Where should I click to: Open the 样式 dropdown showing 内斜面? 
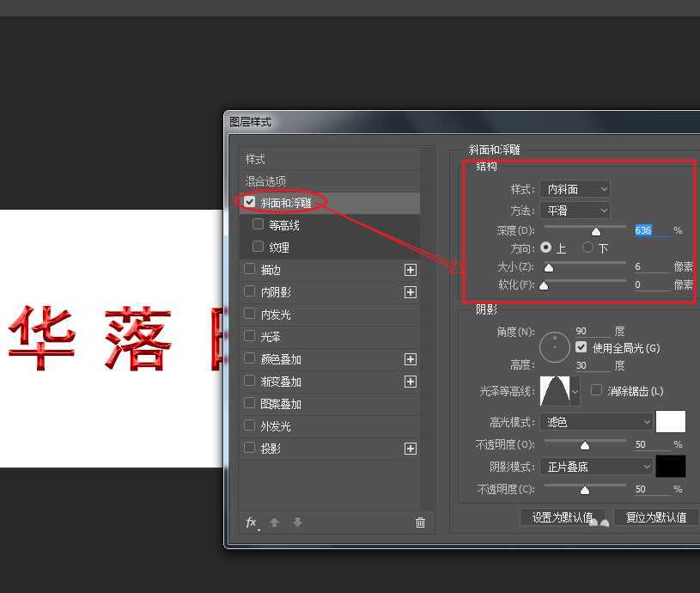click(575, 189)
